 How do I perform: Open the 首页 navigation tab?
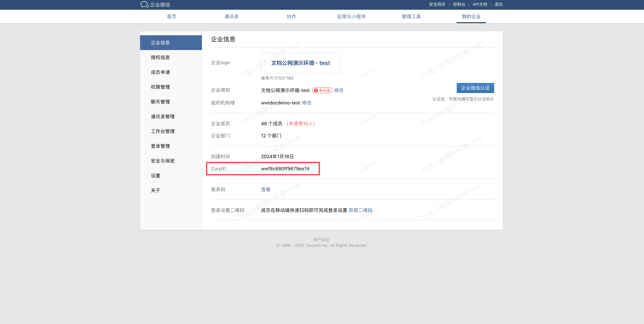click(x=171, y=16)
